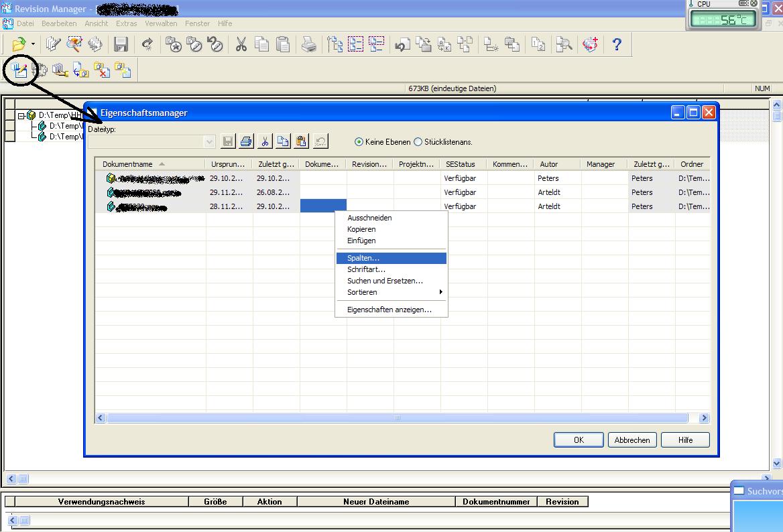783x532 pixels.
Task: Click the paste icon in Eigenschaftsmanager toolbar
Action: pos(302,141)
